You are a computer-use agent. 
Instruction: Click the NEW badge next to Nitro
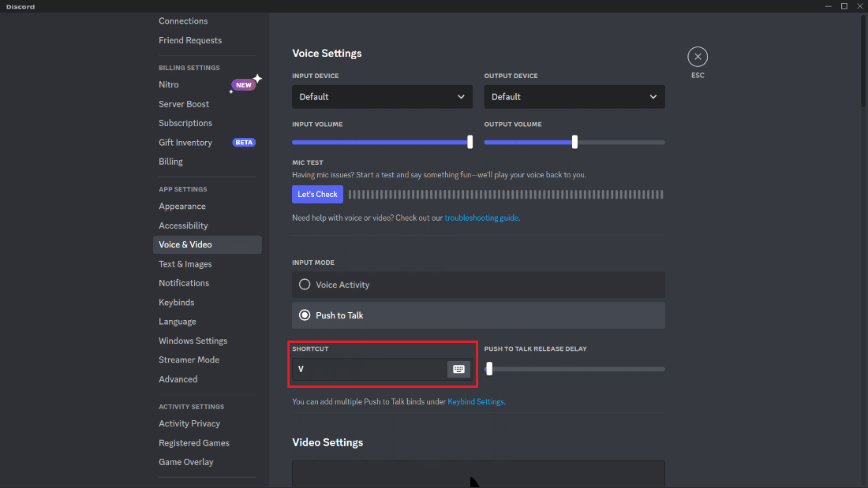pos(243,84)
